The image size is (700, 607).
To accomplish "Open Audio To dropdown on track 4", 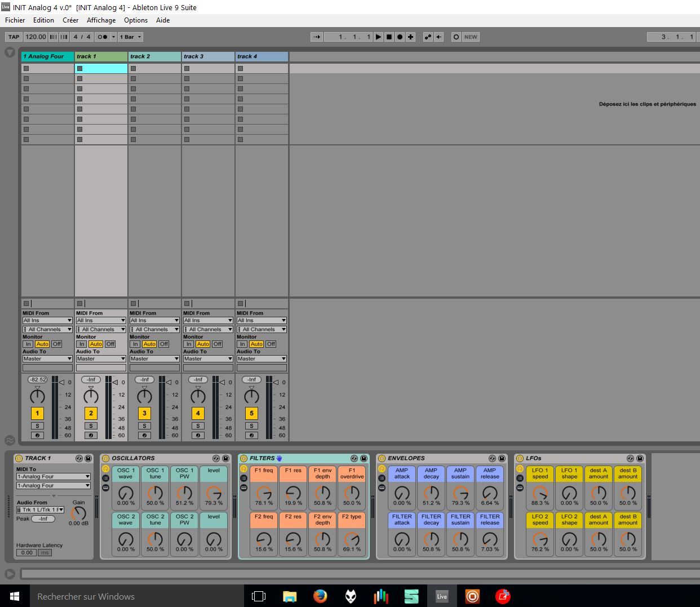I will coord(262,359).
